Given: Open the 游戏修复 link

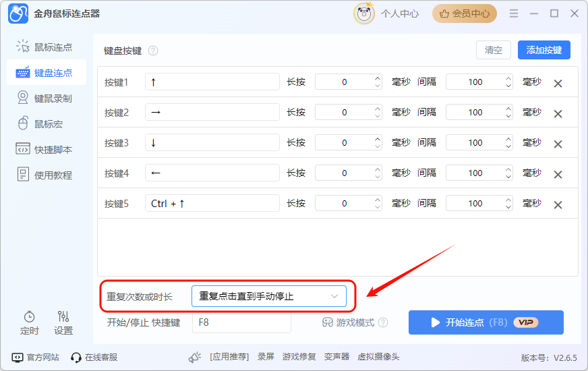Looking at the screenshot, I should tap(299, 357).
